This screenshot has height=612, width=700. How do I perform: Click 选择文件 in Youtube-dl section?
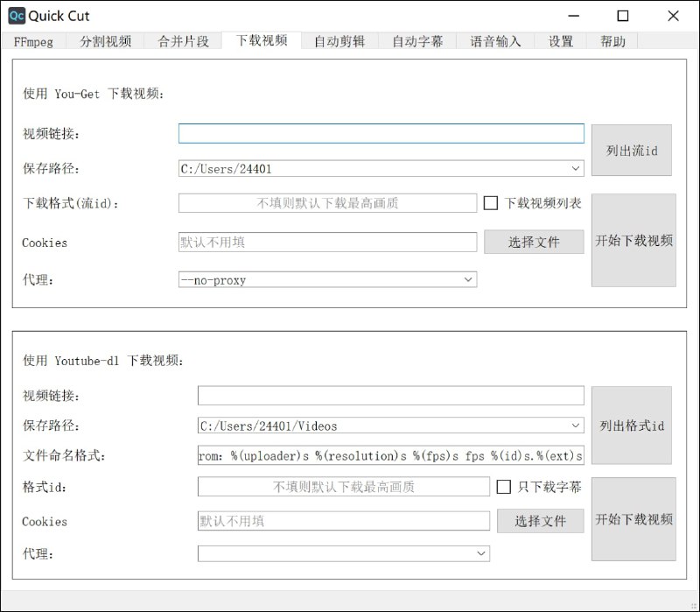[x=541, y=521]
